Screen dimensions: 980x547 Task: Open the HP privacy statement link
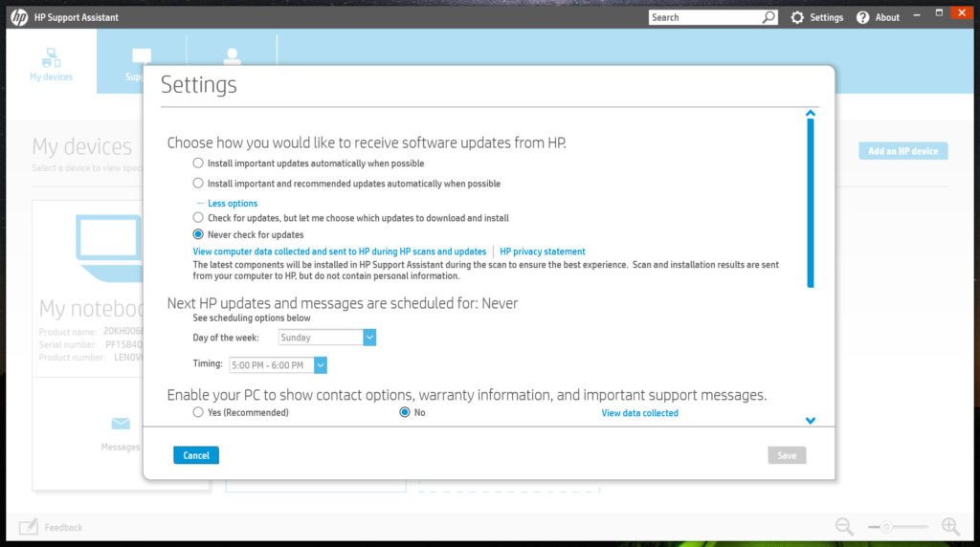tap(543, 252)
